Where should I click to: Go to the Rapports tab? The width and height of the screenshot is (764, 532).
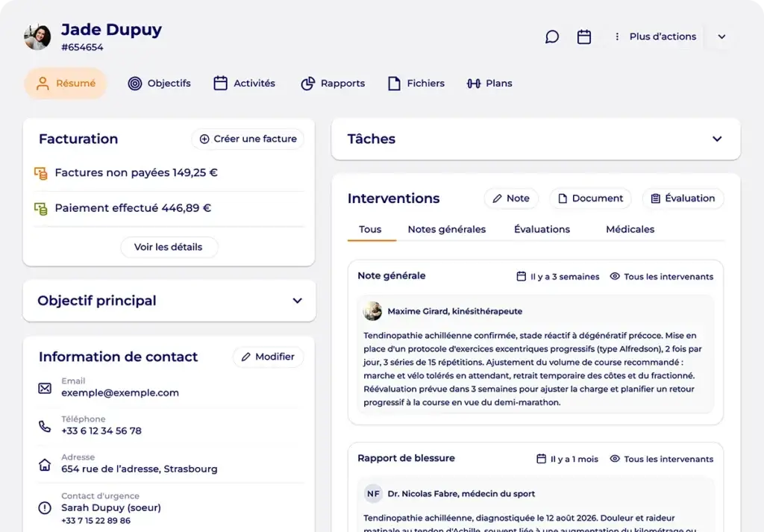(x=333, y=84)
